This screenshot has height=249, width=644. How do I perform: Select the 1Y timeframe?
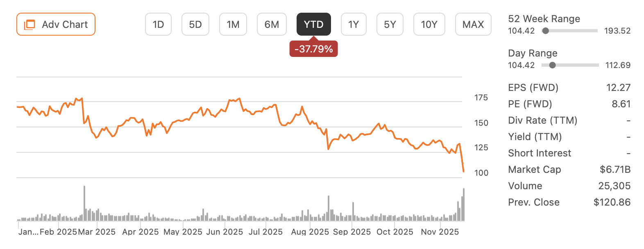354,24
